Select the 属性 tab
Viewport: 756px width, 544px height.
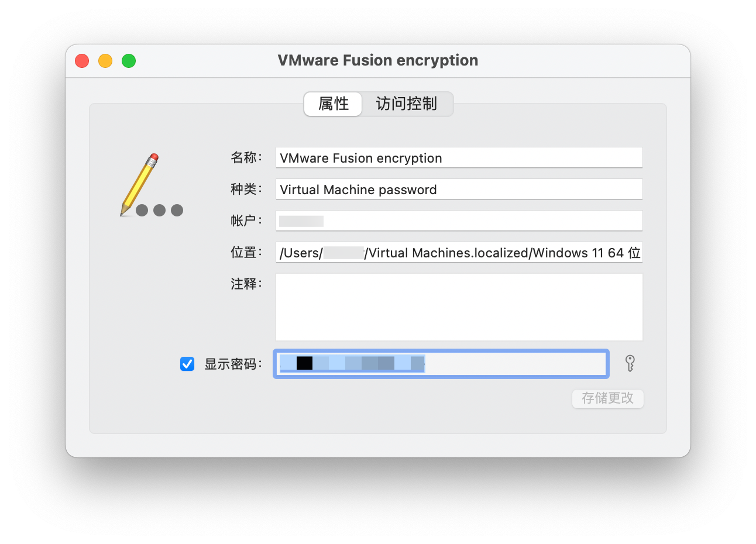point(334,104)
